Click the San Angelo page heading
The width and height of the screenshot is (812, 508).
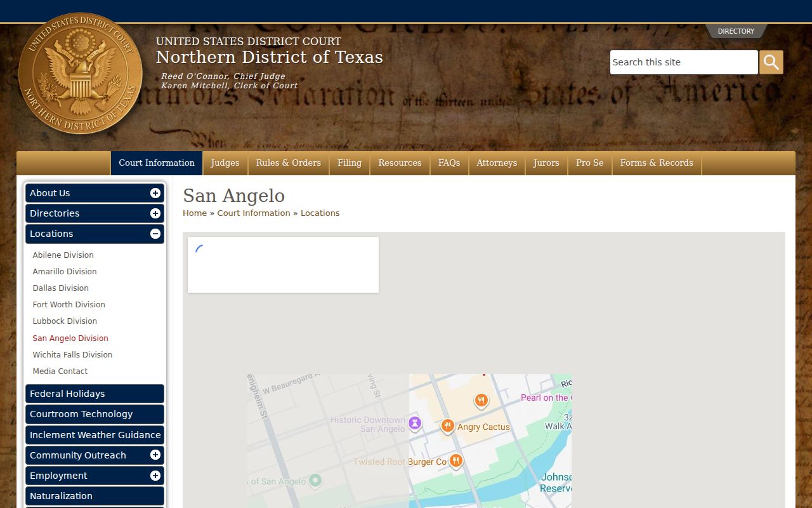pyautogui.click(x=234, y=196)
